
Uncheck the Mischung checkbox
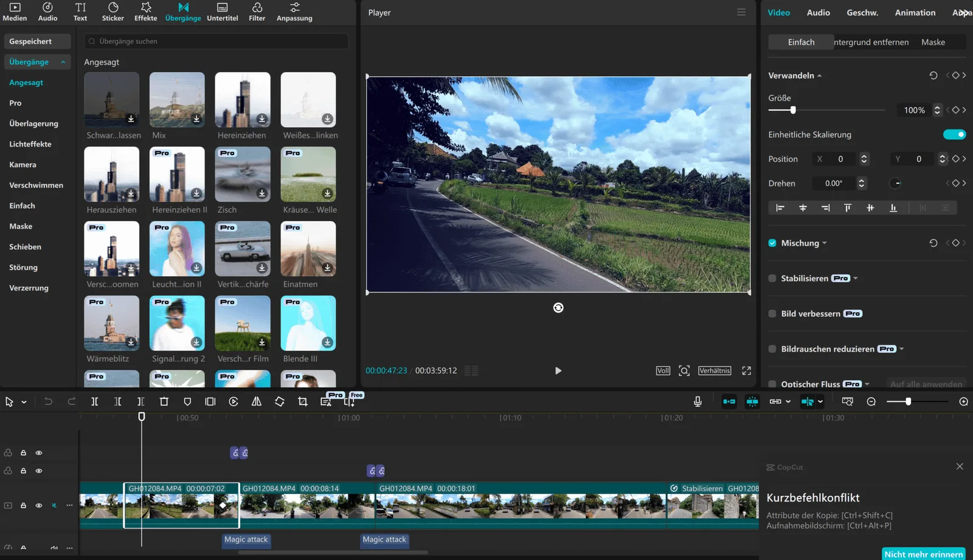[x=772, y=243]
